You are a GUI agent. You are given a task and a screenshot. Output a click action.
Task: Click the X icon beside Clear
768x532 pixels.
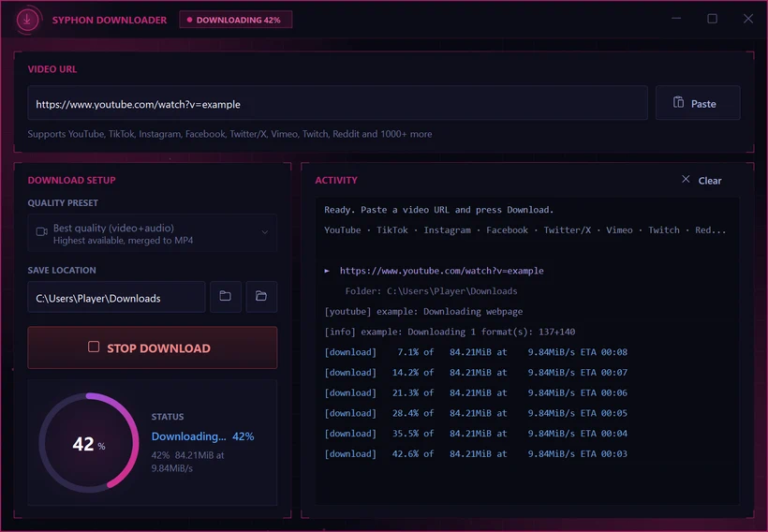686,180
